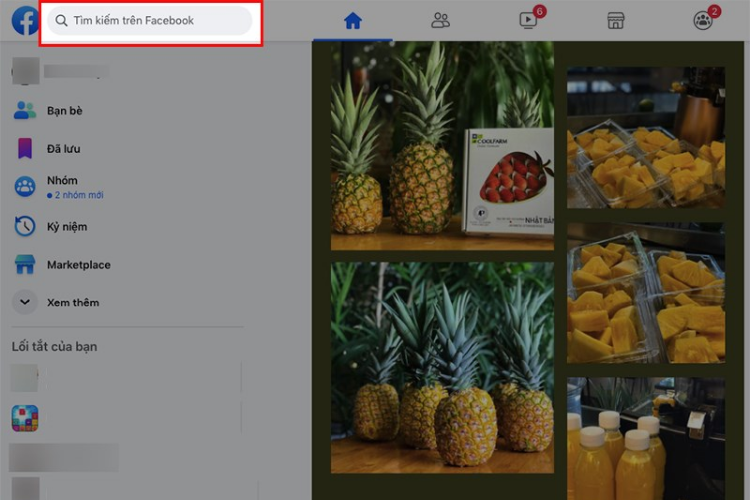Open Marketplace in sidebar
This screenshot has height=500, width=750.
(x=78, y=265)
